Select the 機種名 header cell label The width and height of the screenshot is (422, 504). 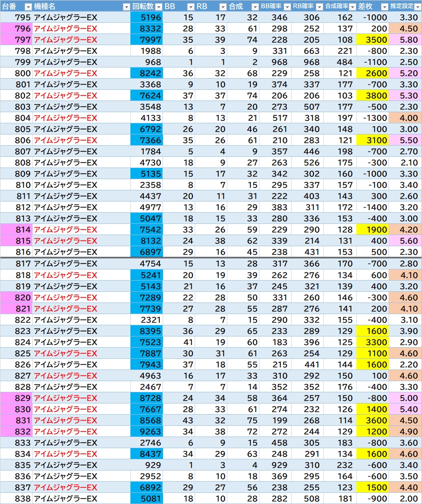tap(45, 6)
